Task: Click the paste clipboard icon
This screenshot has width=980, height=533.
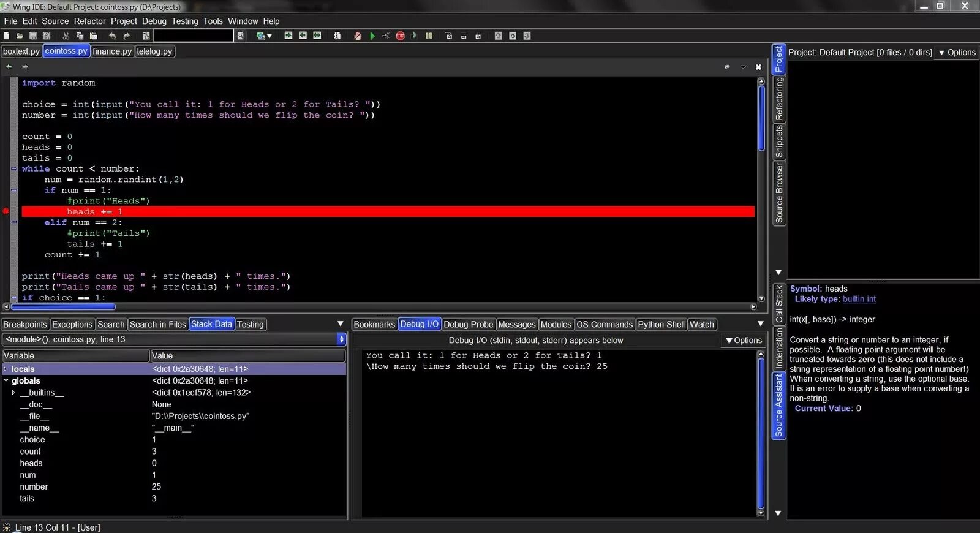Action: [x=93, y=36]
